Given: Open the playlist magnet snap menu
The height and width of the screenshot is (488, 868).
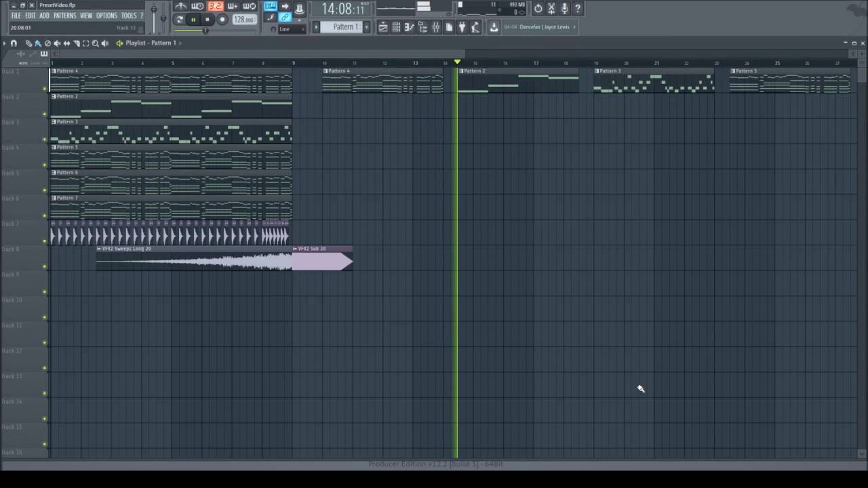Looking at the screenshot, I should click(14, 43).
